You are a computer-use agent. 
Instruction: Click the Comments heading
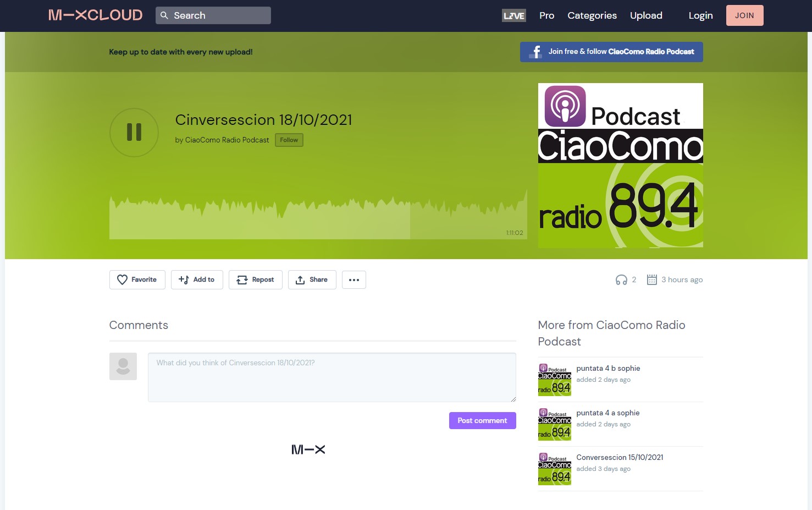point(139,325)
